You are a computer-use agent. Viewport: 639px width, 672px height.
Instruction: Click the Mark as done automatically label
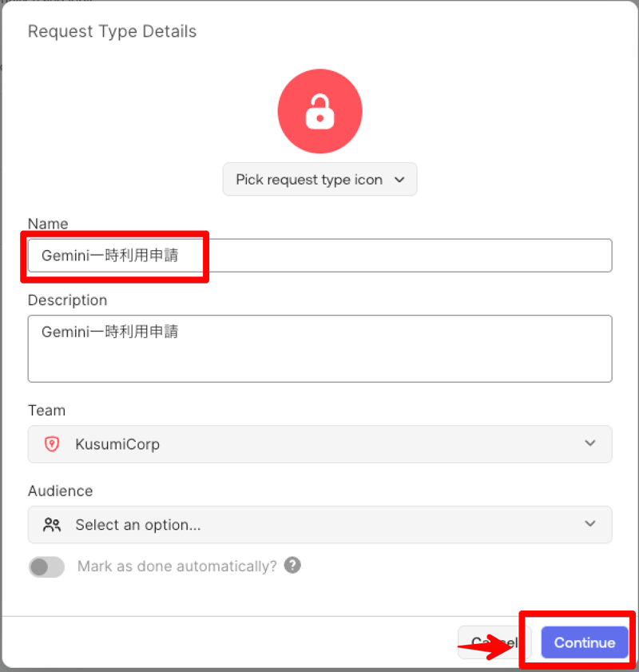(x=177, y=567)
